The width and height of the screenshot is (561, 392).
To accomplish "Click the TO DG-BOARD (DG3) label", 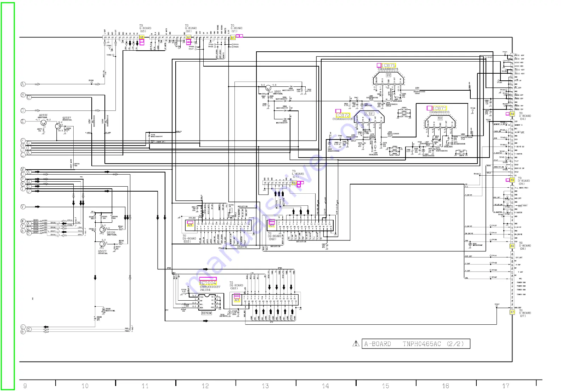I will pos(189,239).
